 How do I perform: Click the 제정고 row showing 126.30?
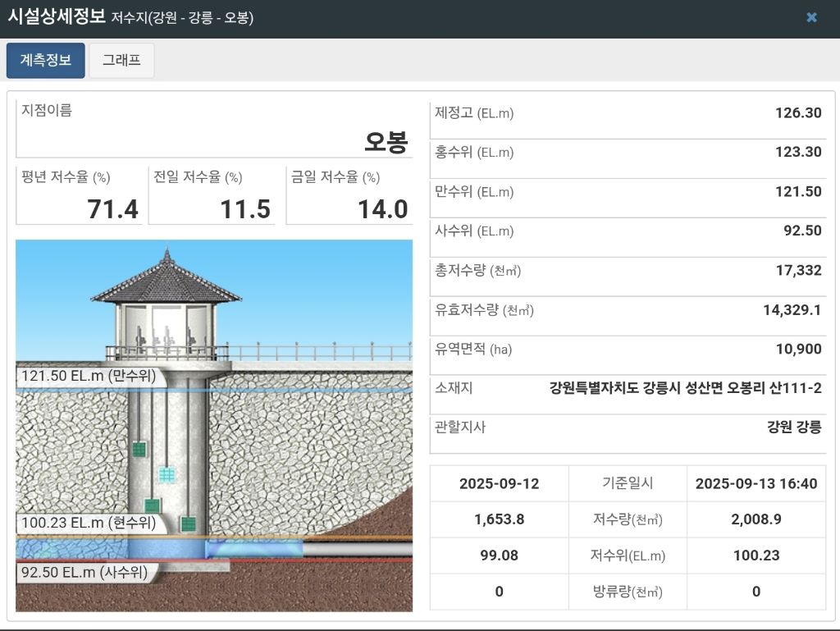629,114
